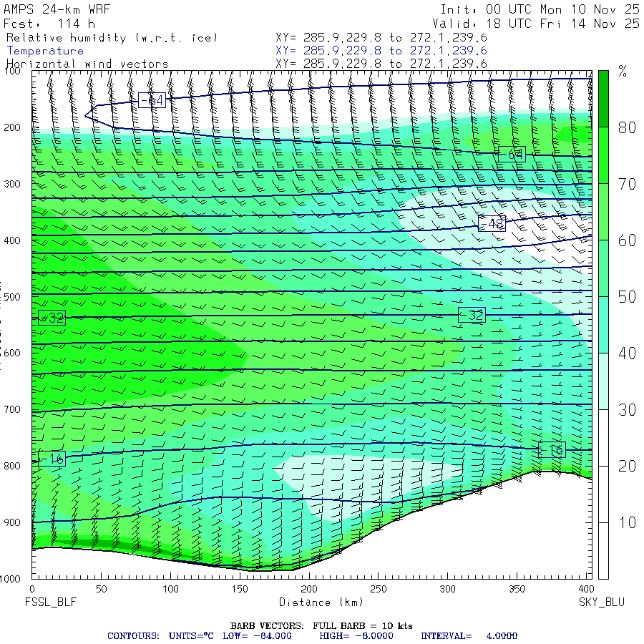This screenshot has height=644, width=644.
Task: Click the '800' pressure axis label
Action: coord(12,466)
